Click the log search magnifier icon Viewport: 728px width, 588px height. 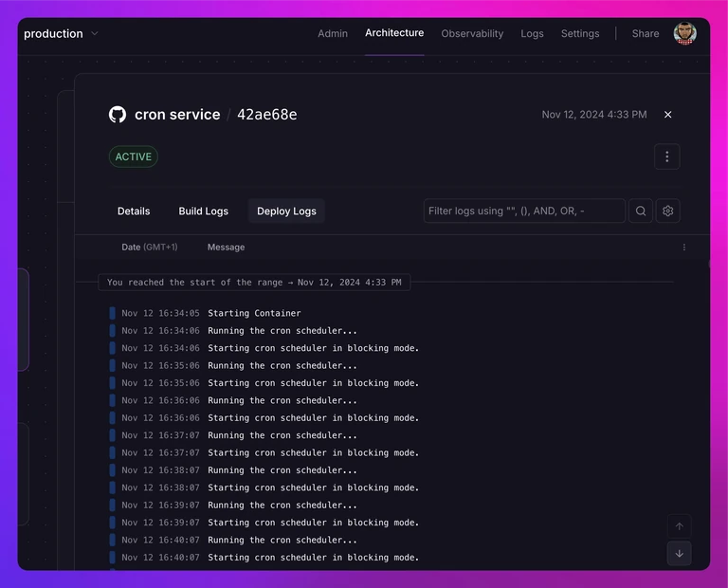coord(641,211)
